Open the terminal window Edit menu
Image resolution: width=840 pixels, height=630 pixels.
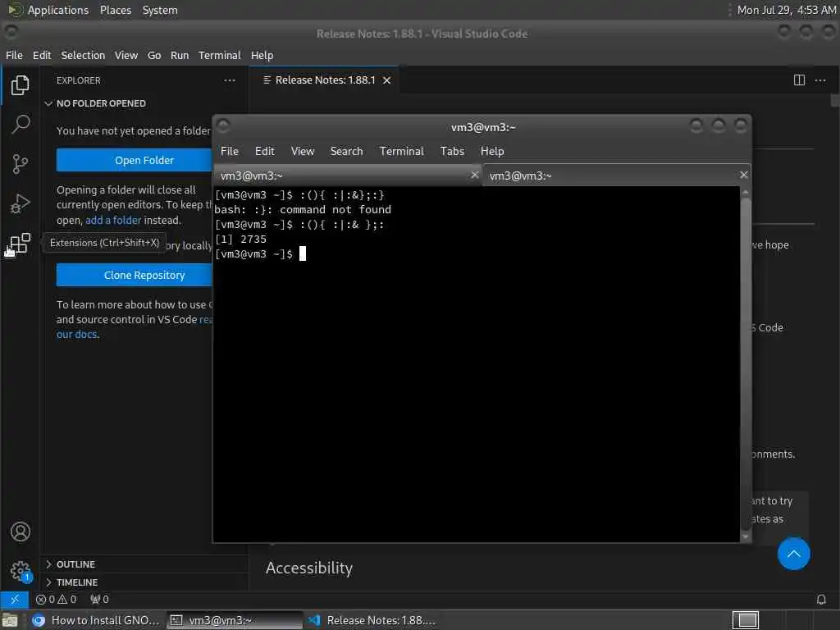(265, 151)
